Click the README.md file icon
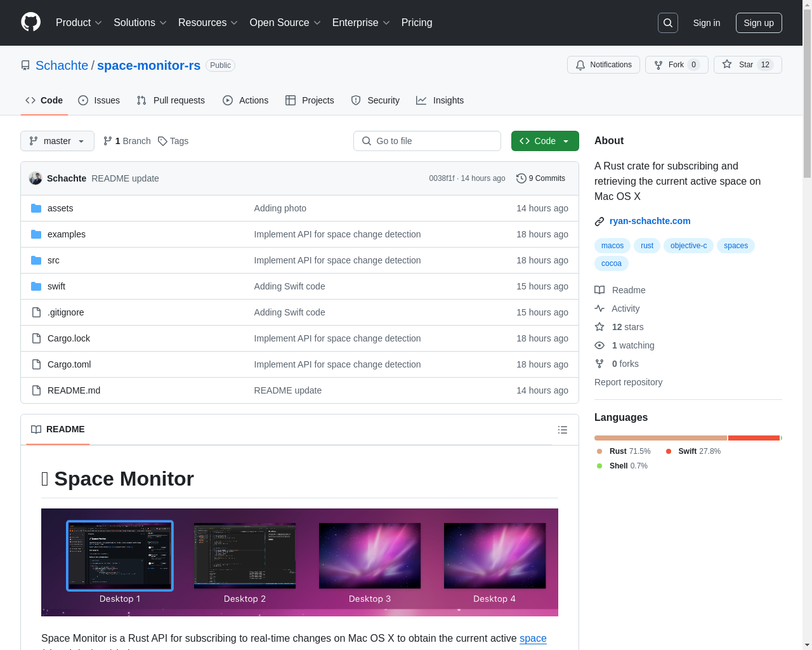 (x=36, y=390)
